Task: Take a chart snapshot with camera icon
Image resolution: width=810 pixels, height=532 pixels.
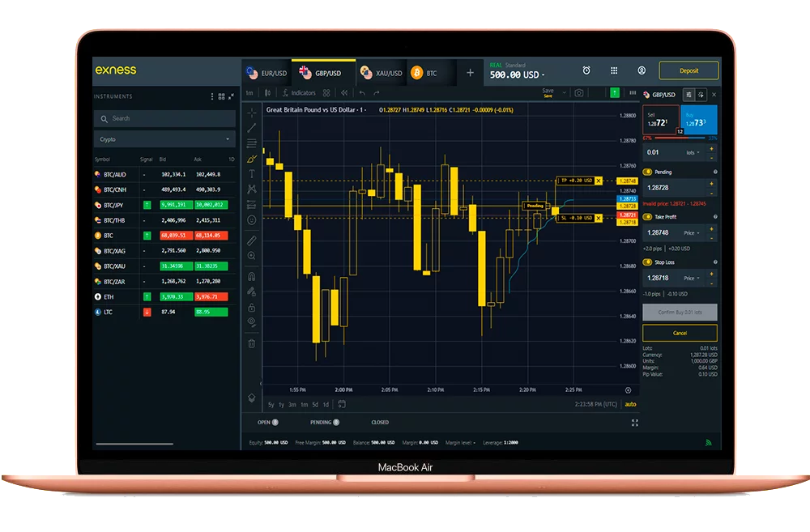Action: (x=579, y=93)
